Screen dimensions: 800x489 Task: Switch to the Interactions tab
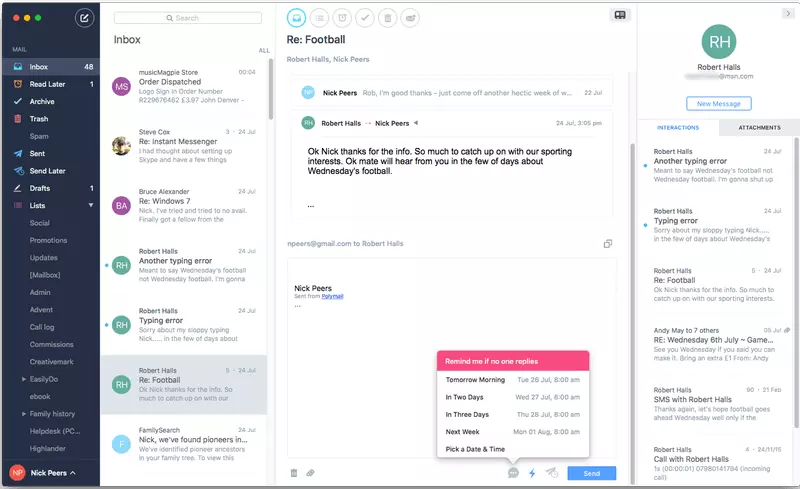pyautogui.click(x=678, y=128)
